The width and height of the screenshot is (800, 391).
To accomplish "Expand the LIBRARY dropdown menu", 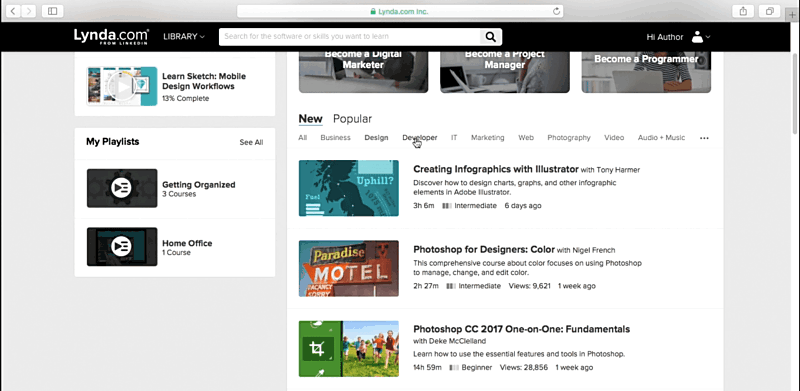I will tap(184, 37).
